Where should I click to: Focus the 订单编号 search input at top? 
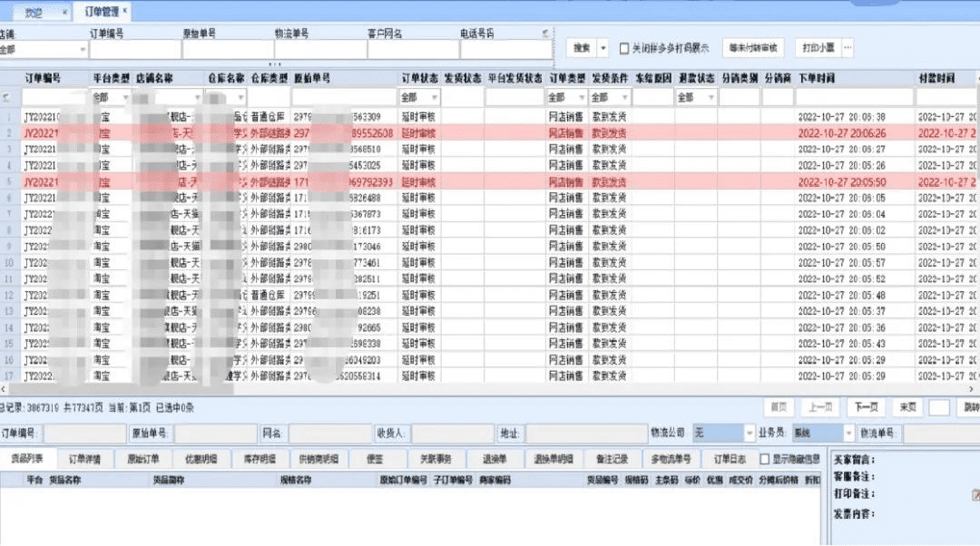click(135, 49)
